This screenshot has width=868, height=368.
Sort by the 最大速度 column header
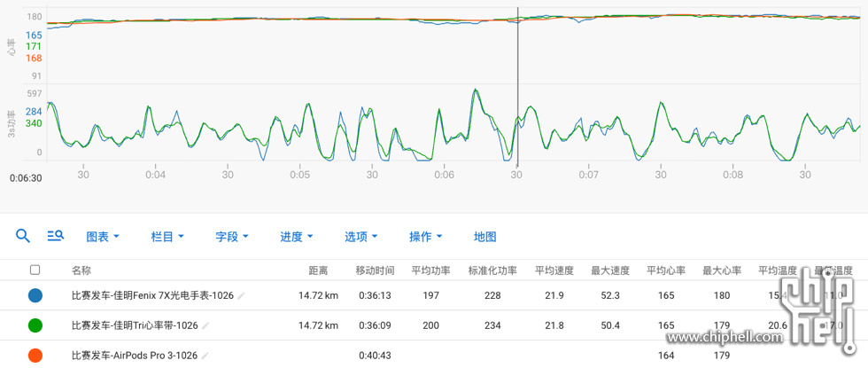(610, 270)
